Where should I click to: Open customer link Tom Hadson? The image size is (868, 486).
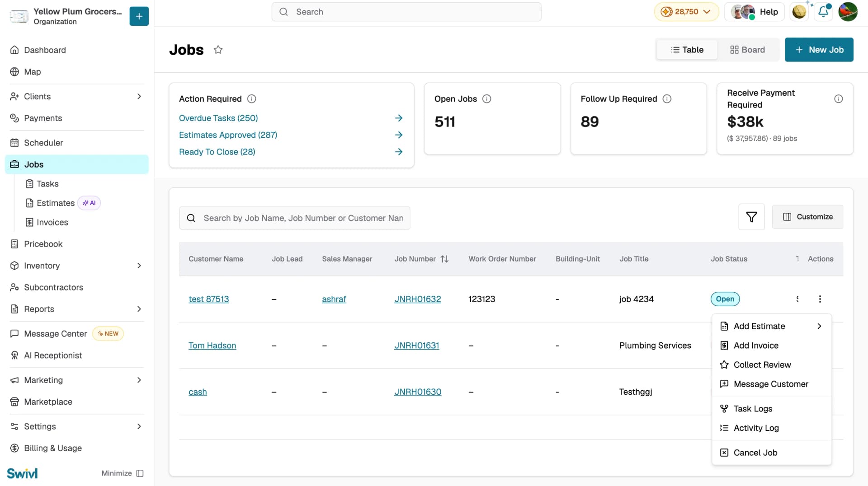212,346
